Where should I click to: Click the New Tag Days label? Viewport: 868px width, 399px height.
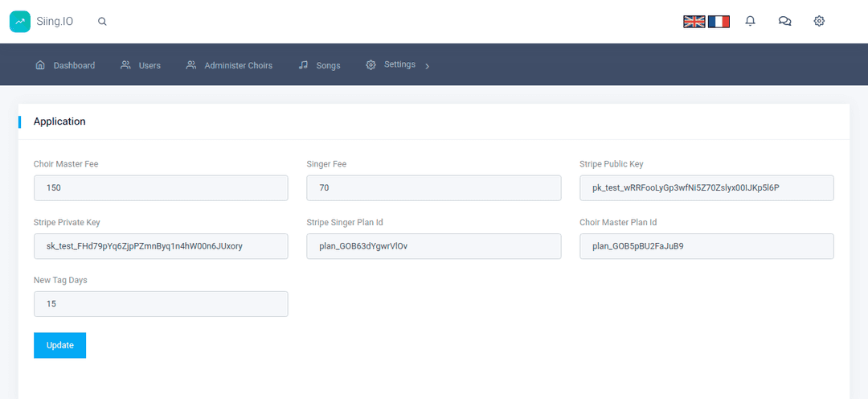60,281
